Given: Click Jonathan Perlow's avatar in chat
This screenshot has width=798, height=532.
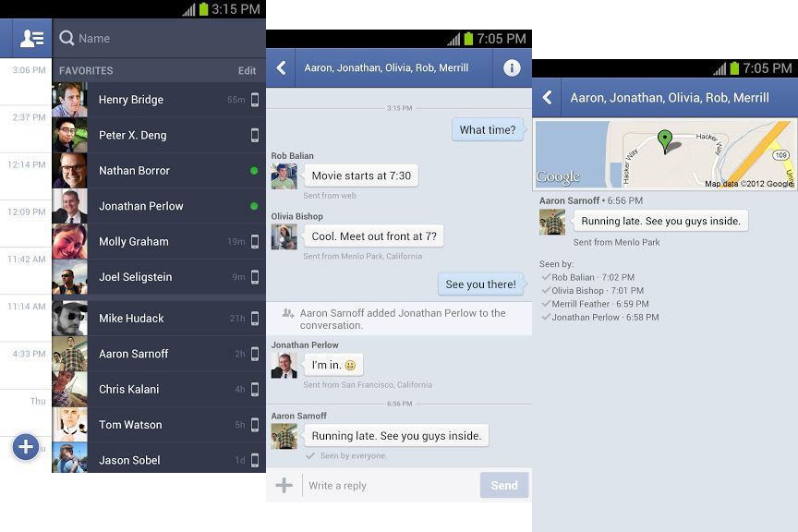Looking at the screenshot, I should [284, 366].
